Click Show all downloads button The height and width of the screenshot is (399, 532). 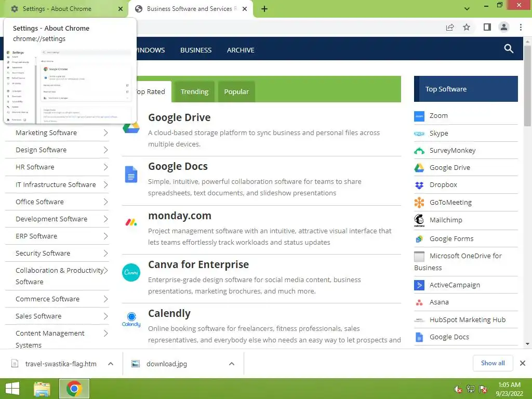[493, 363]
